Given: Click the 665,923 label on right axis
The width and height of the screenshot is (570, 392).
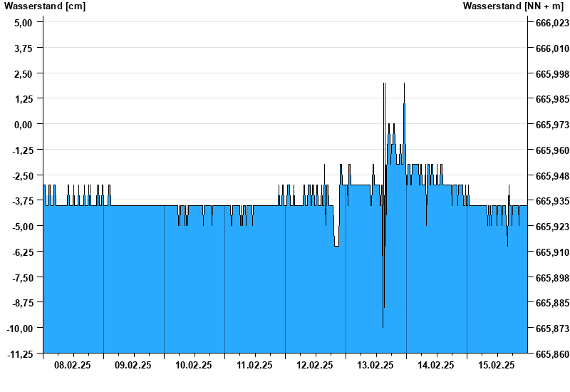Looking at the screenshot, I should (x=553, y=227).
